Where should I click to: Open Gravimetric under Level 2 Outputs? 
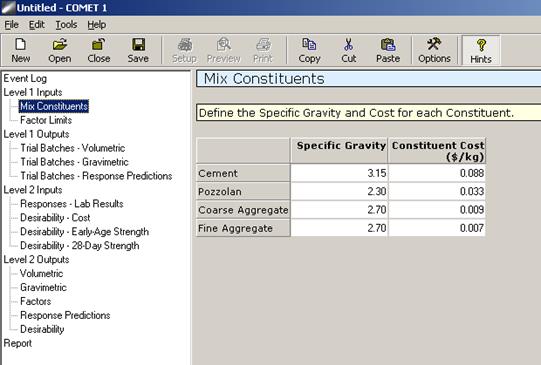[43, 287]
